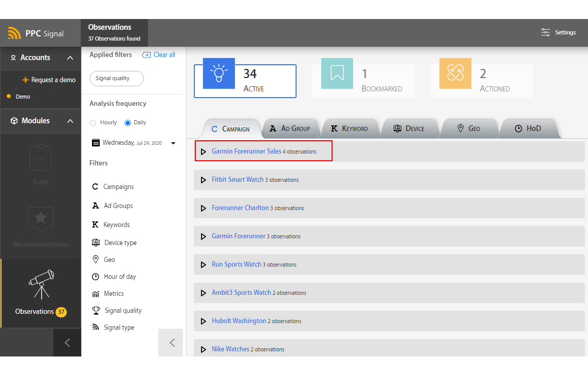The height and width of the screenshot is (376, 588).
Task: Click the orange dot beside Demo
Action: point(9,97)
